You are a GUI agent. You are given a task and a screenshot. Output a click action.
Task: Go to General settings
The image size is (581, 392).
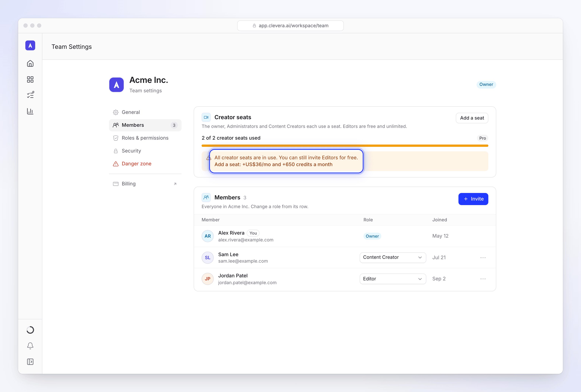[145, 112]
